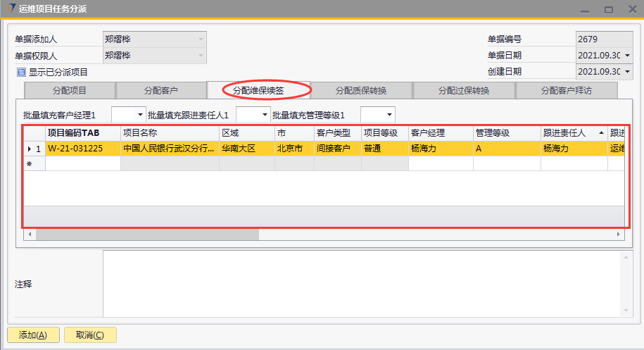Open 批量填充跟进责任人1 dropdown
Screen dimensions: 644x350
click(265, 115)
